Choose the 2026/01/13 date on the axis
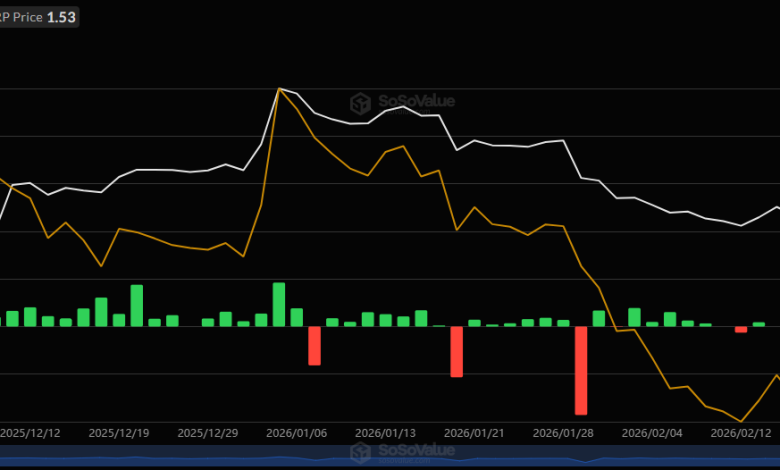 385,434
